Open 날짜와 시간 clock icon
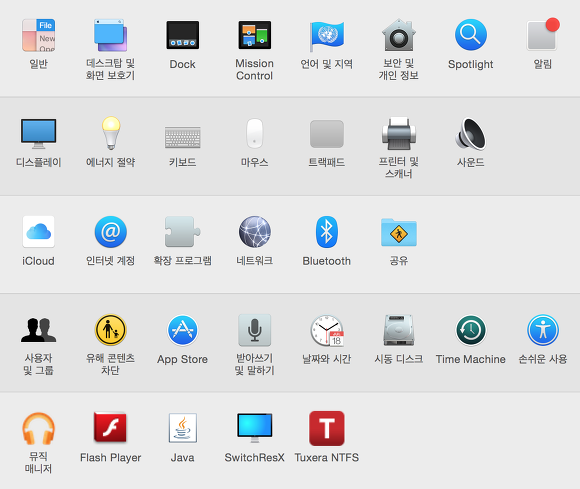The width and height of the screenshot is (580, 489). tap(327, 330)
